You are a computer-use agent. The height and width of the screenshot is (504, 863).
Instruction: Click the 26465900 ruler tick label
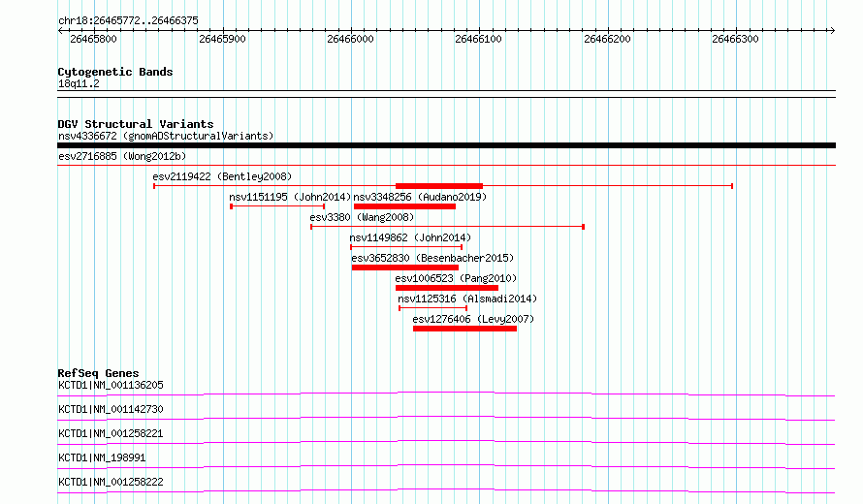pyautogui.click(x=222, y=39)
